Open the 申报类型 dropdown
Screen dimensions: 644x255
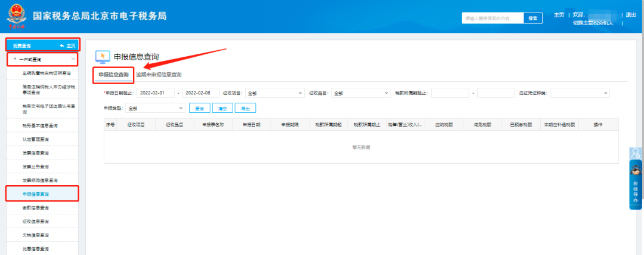point(156,108)
